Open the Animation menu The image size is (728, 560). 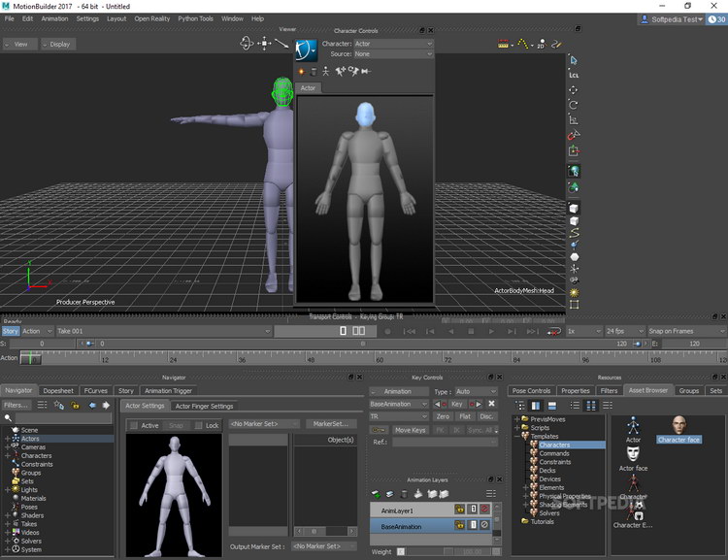(x=54, y=18)
